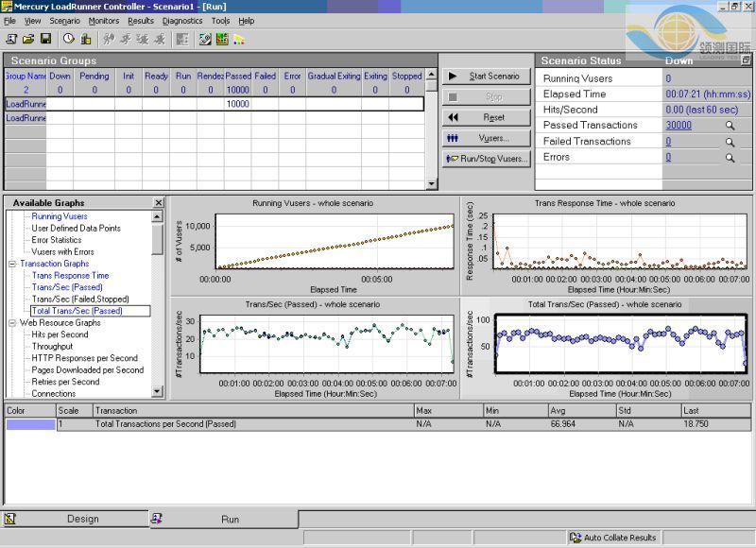The width and height of the screenshot is (756, 548).
Task: Click magnifier icon beside Errors
Action: [730, 158]
